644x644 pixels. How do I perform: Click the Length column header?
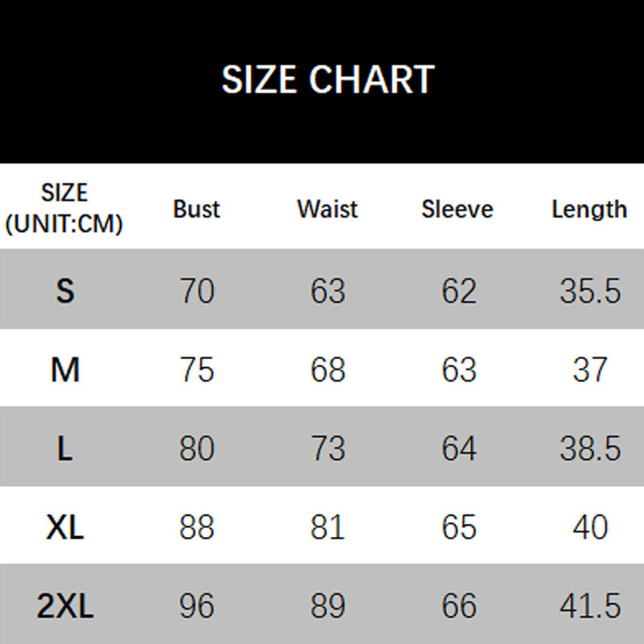point(589,209)
